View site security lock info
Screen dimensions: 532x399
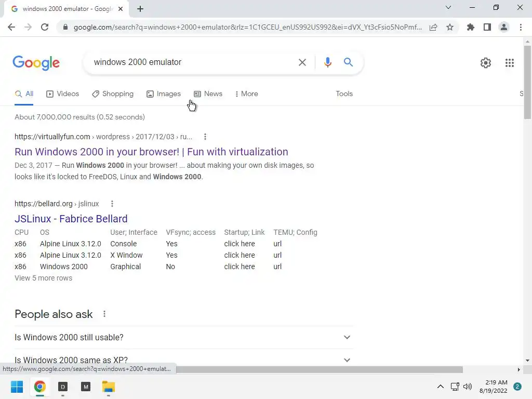(x=65, y=27)
